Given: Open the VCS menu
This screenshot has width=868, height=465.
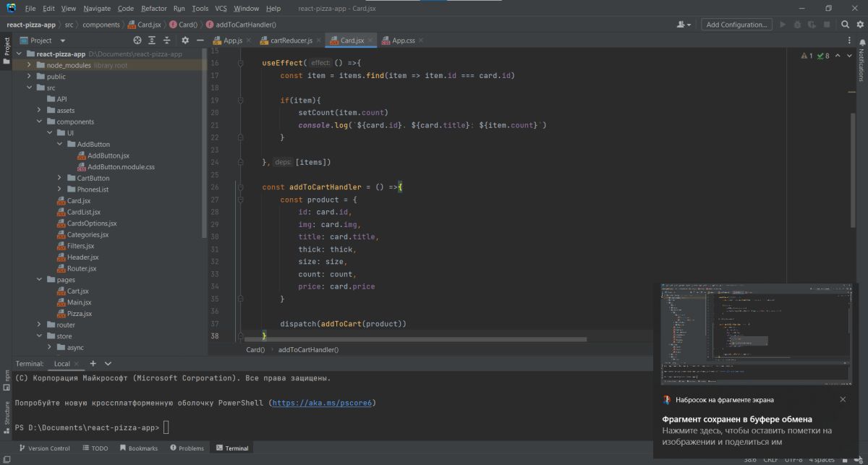Looking at the screenshot, I should click(x=221, y=8).
